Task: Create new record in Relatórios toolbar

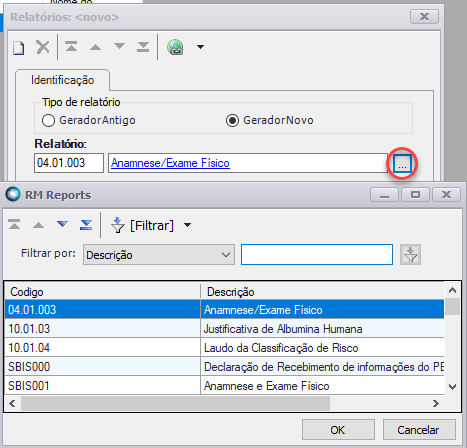Action: tap(19, 47)
